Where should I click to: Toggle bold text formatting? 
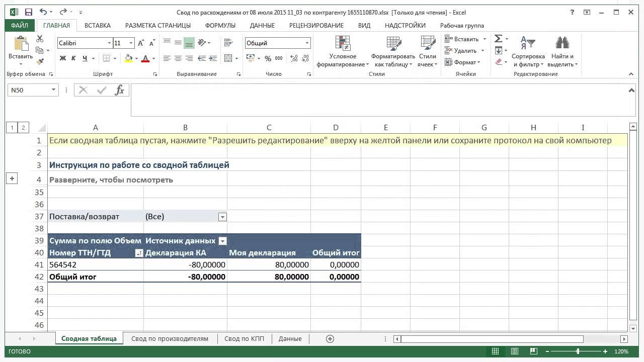[63, 58]
